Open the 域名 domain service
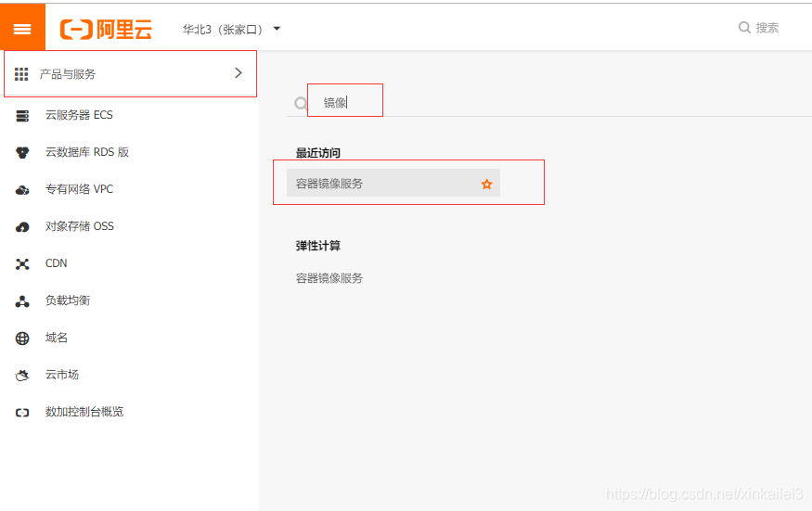 point(57,339)
